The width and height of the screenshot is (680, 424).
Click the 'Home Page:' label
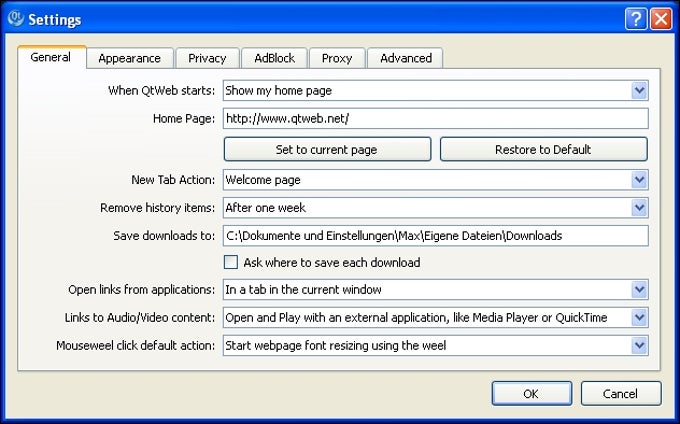pyautogui.click(x=184, y=118)
